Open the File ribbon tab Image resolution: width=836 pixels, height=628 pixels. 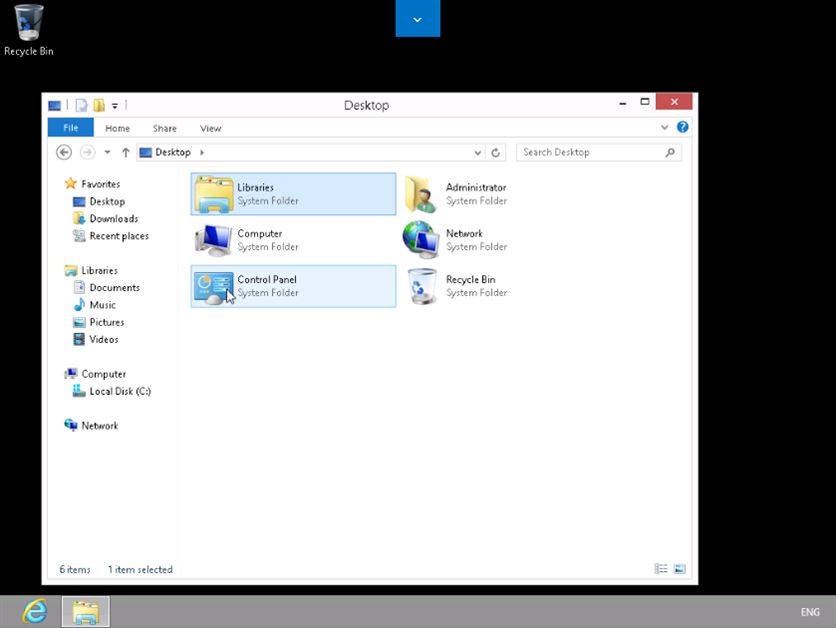[71, 128]
